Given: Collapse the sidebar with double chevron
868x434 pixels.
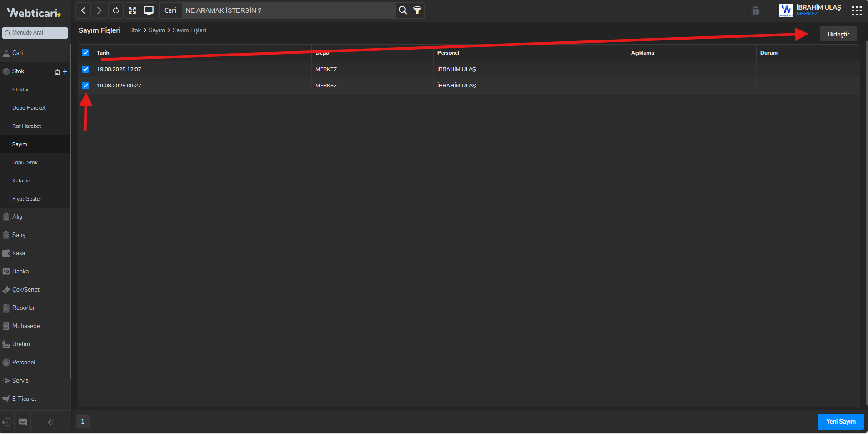Looking at the screenshot, I should [x=51, y=422].
